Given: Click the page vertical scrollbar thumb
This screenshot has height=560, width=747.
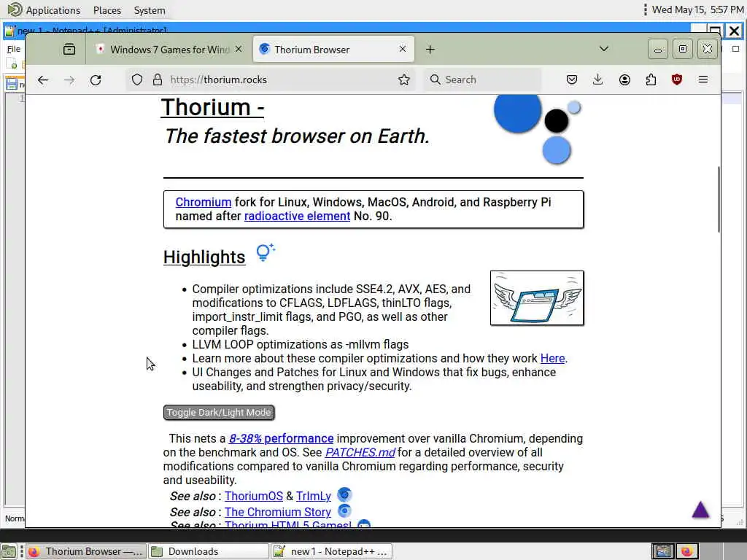Looking at the screenshot, I should 719,200.
